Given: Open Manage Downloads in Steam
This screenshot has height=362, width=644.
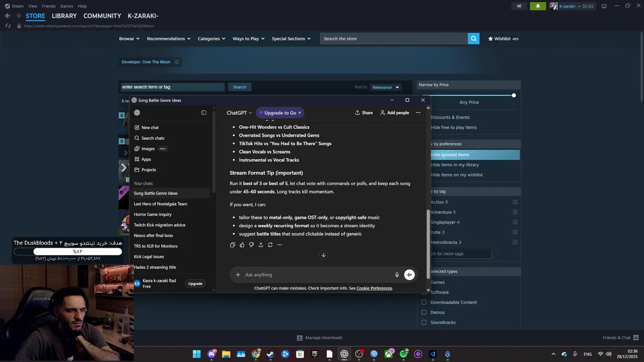Looking at the screenshot, I should [x=319, y=337].
